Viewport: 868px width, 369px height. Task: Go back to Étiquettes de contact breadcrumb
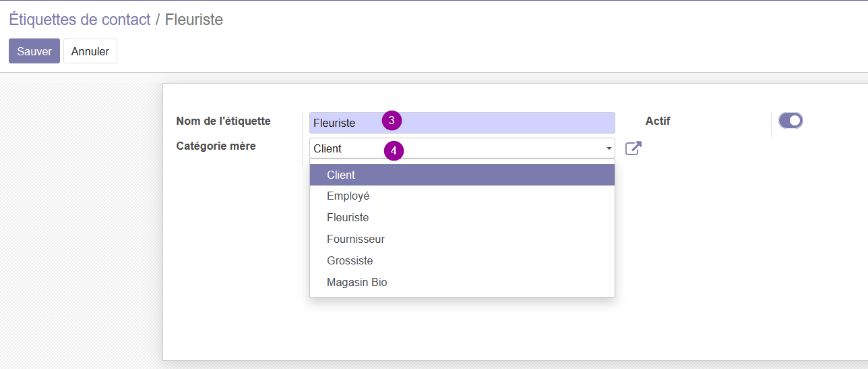pyautogui.click(x=80, y=20)
